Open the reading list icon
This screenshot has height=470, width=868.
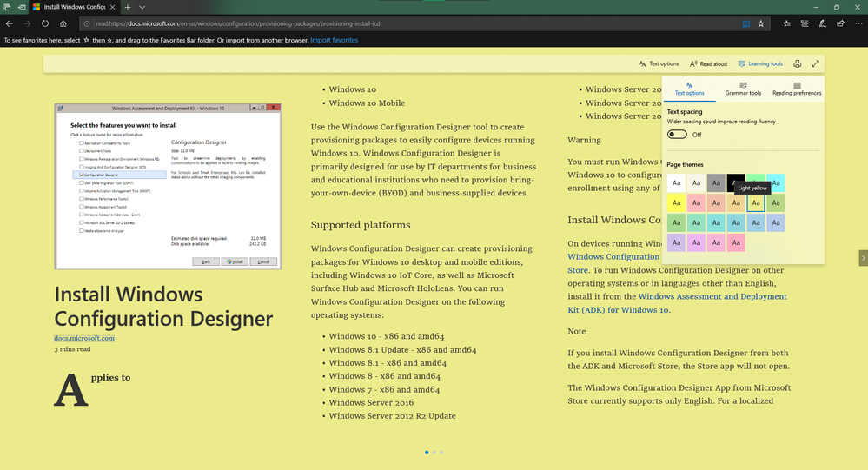point(805,23)
